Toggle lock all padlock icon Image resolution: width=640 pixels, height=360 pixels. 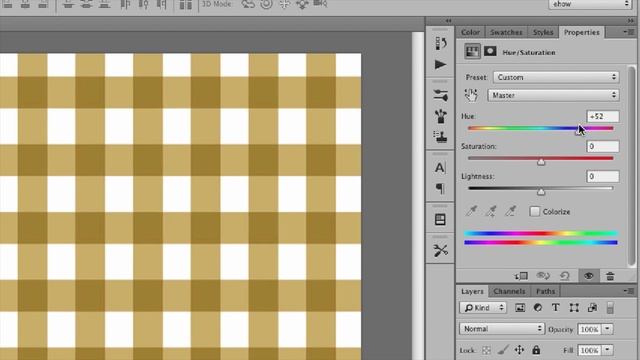point(536,350)
